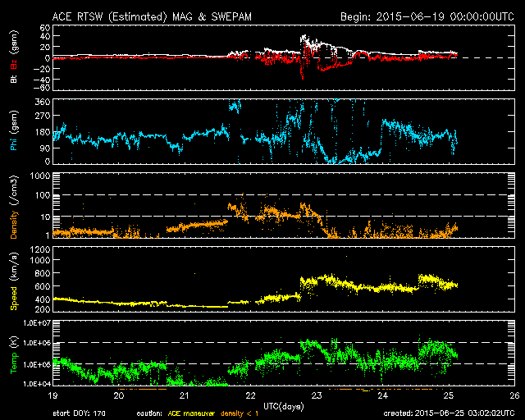The image size is (525, 420).
Task: Click day 26 on the time axis
Action: click(x=514, y=395)
